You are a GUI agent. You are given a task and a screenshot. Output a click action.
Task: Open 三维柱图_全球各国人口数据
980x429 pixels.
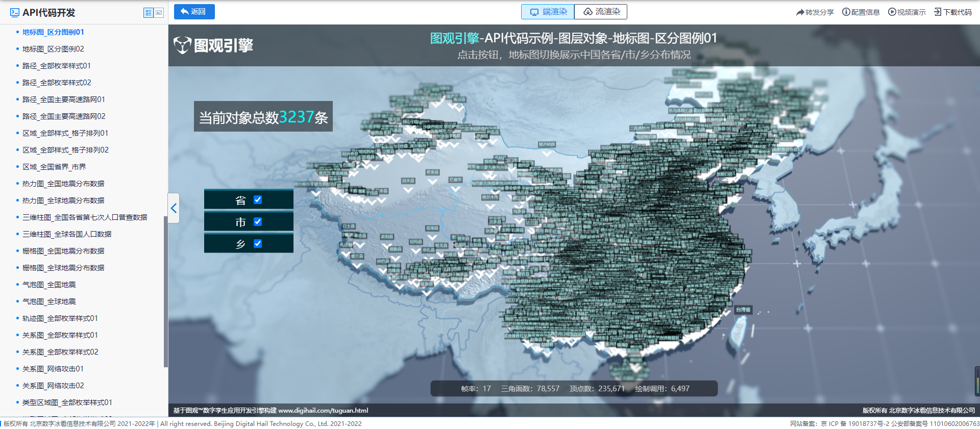[x=67, y=234]
